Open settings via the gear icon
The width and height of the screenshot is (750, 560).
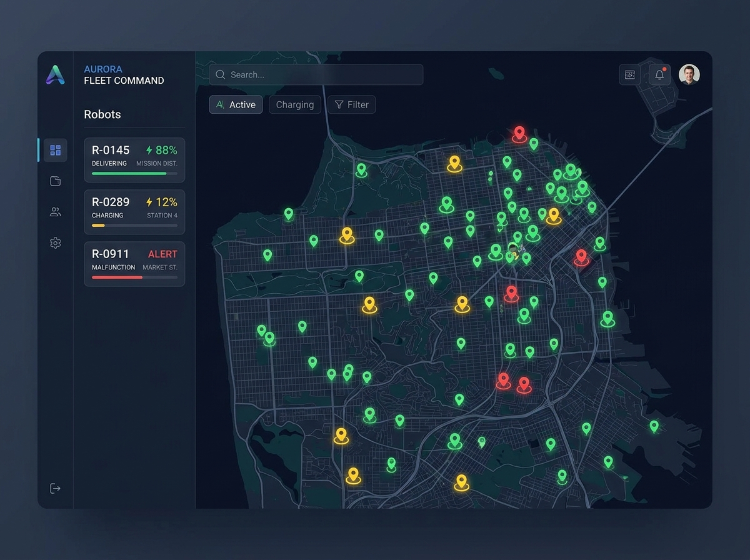pos(56,242)
